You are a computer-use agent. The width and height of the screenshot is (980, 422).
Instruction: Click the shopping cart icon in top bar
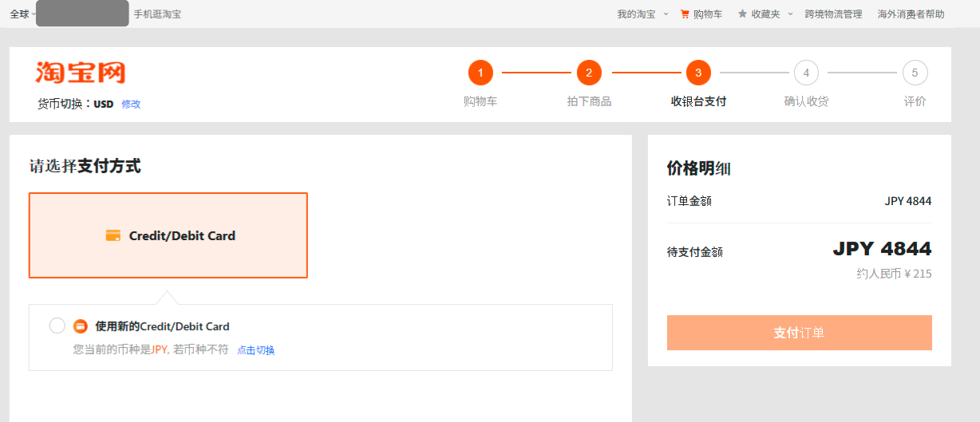tap(685, 14)
